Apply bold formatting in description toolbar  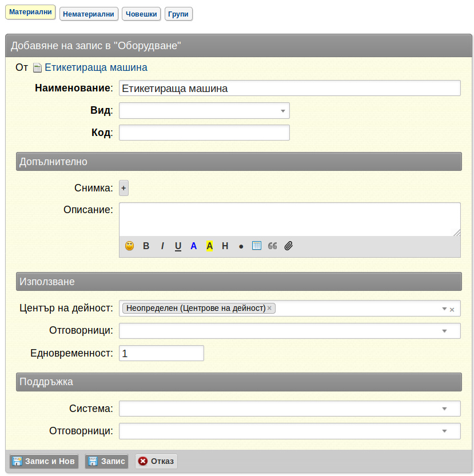pyautogui.click(x=146, y=246)
